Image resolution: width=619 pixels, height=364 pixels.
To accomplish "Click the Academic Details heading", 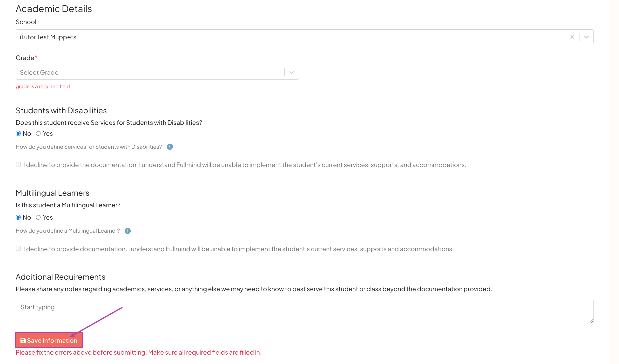I will pyautogui.click(x=54, y=9).
